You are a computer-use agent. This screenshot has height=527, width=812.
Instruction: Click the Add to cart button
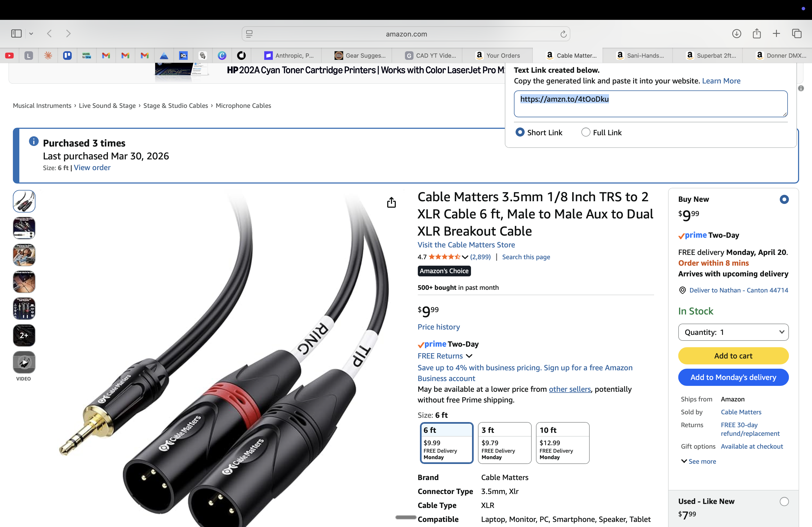pos(733,356)
